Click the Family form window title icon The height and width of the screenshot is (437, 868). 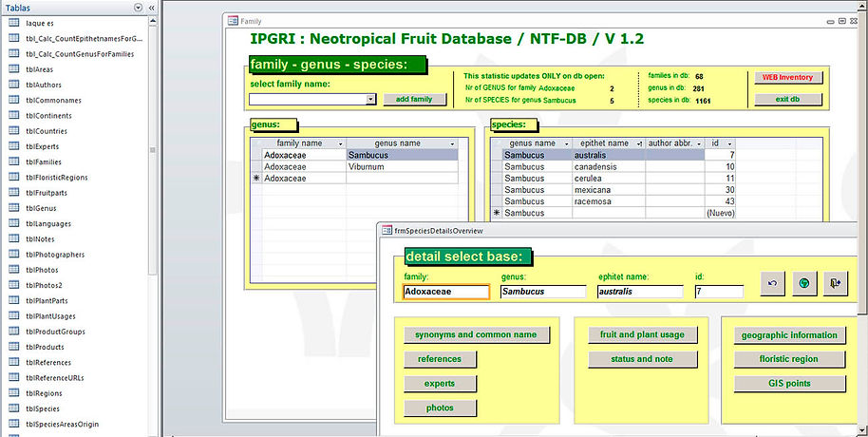pos(233,21)
